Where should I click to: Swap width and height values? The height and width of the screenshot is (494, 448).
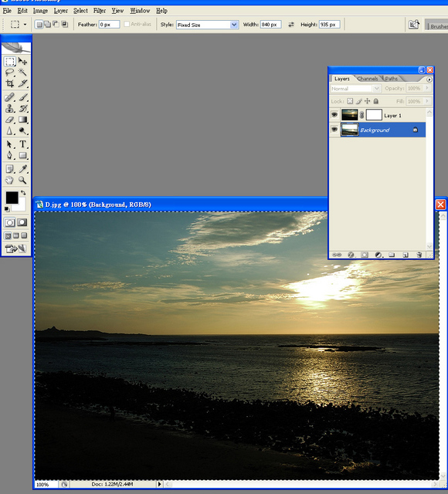pos(291,24)
